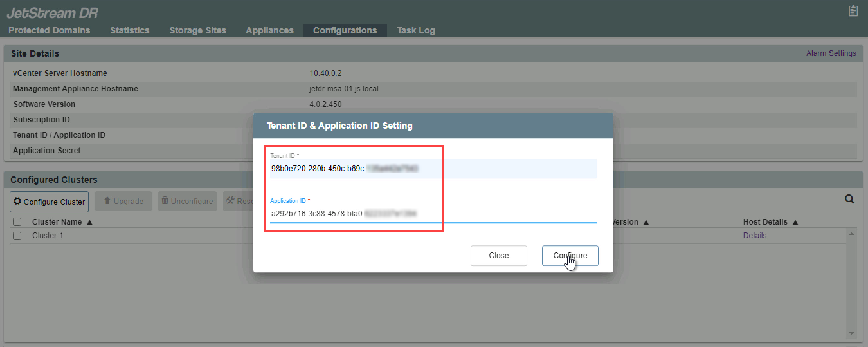Open the Protected Domains tab
This screenshot has width=868, height=347.
click(50, 30)
